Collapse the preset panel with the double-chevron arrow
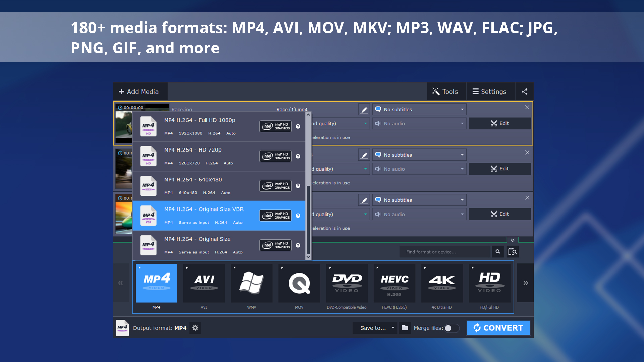644x362 pixels. (x=512, y=240)
